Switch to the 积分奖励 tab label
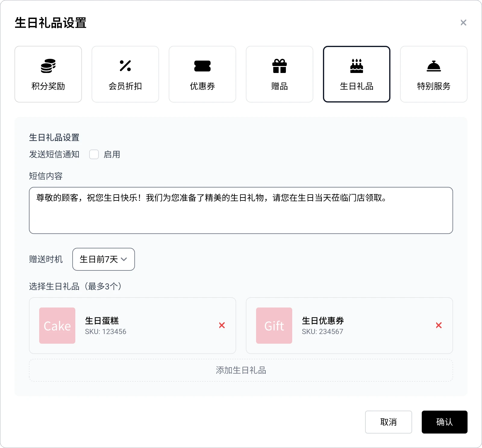Screen dimensions: 482x448 coord(48,86)
